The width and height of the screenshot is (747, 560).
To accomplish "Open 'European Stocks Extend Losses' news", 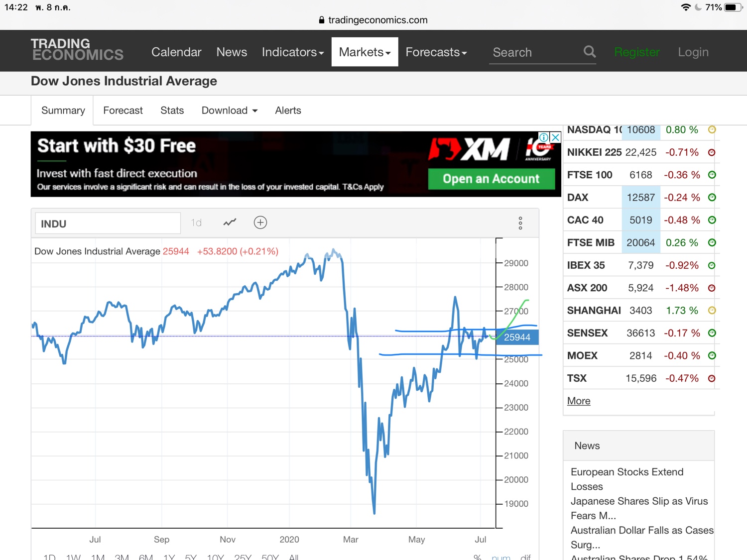I will 627,479.
